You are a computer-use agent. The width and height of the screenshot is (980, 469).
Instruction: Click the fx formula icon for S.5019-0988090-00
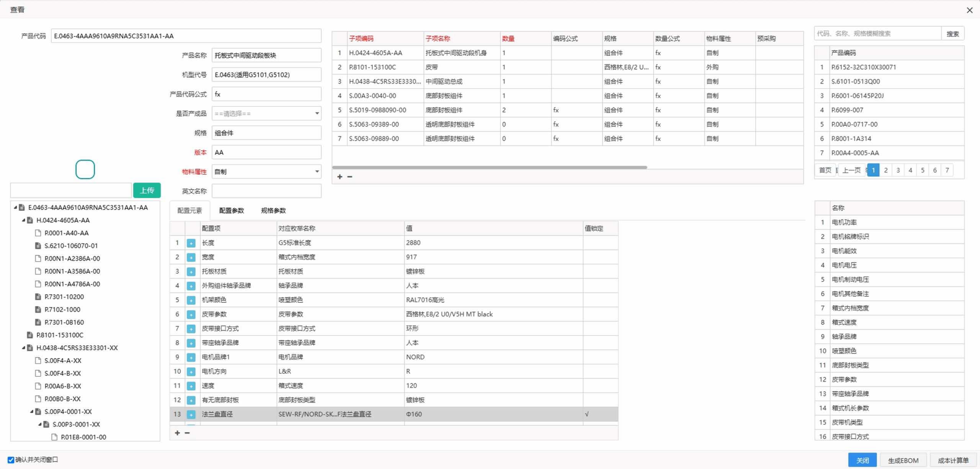pyautogui.click(x=556, y=110)
